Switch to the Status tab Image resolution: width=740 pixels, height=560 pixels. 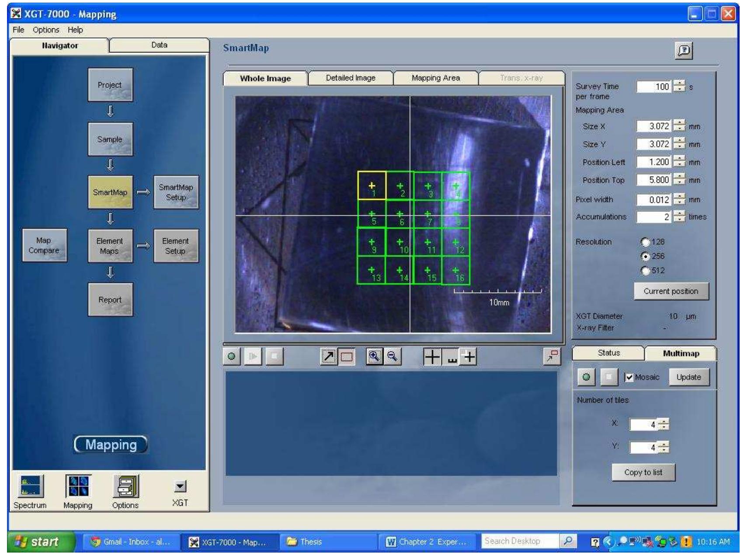(x=608, y=353)
